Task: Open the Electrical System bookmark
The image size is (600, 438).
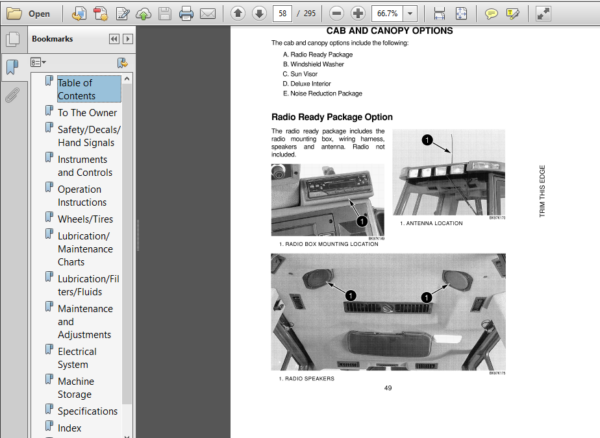Action: (77, 358)
